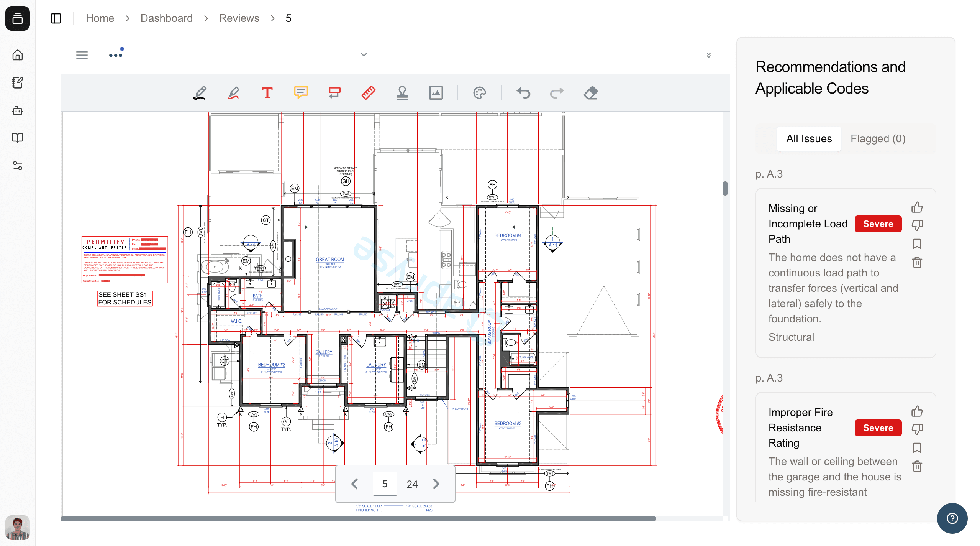Click the Undo icon in the toolbar
This screenshot has height=546, width=980.
[x=524, y=93]
